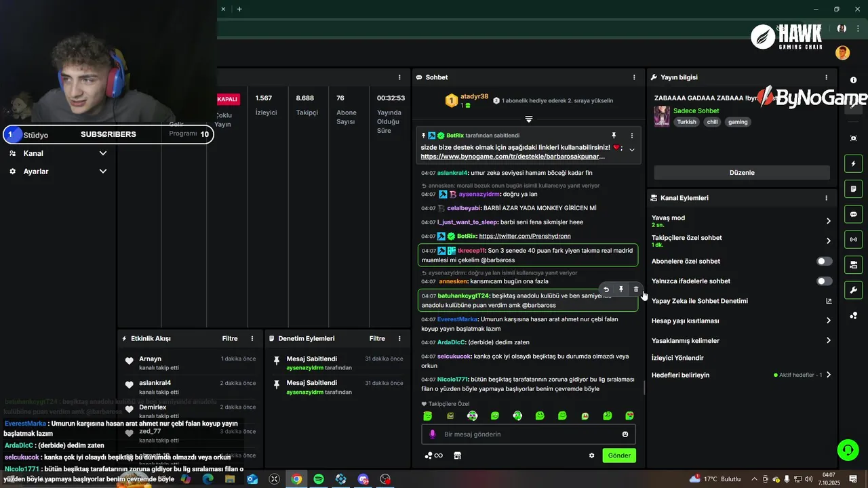Open Google Chrome from the taskbar
Viewport: 868px width, 488px height.
pyautogui.click(x=296, y=479)
